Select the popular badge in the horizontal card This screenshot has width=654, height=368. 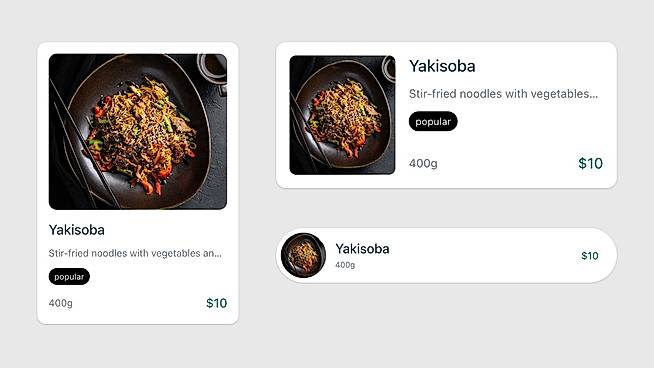click(x=433, y=121)
